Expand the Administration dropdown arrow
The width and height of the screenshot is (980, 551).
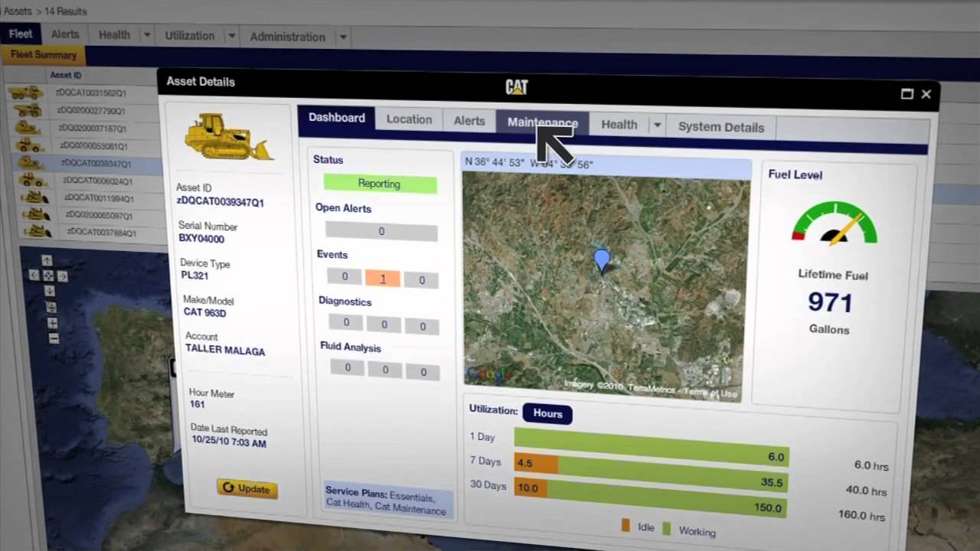343,37
